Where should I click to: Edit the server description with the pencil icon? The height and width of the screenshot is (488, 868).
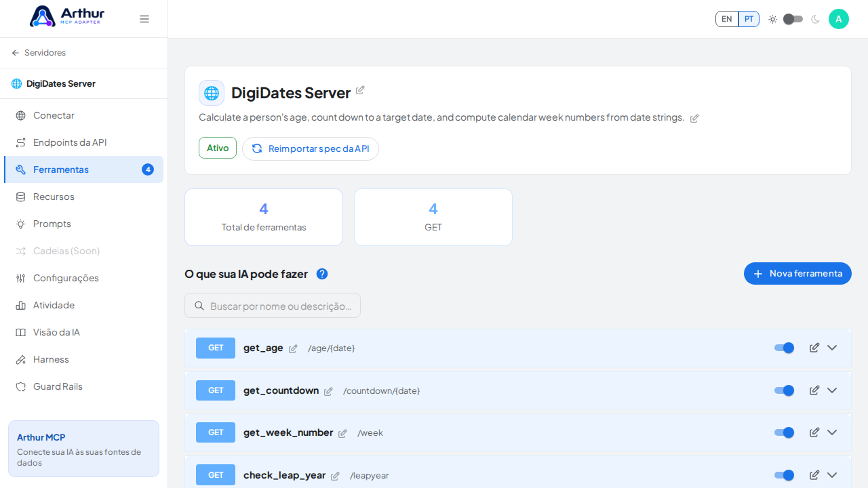coord(694,118)
